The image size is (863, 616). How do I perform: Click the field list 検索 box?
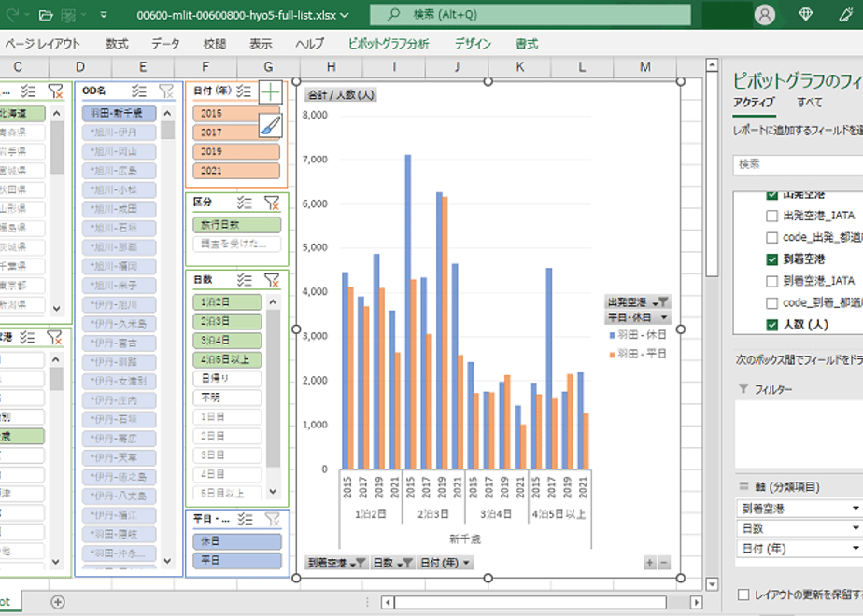(799, 164)
